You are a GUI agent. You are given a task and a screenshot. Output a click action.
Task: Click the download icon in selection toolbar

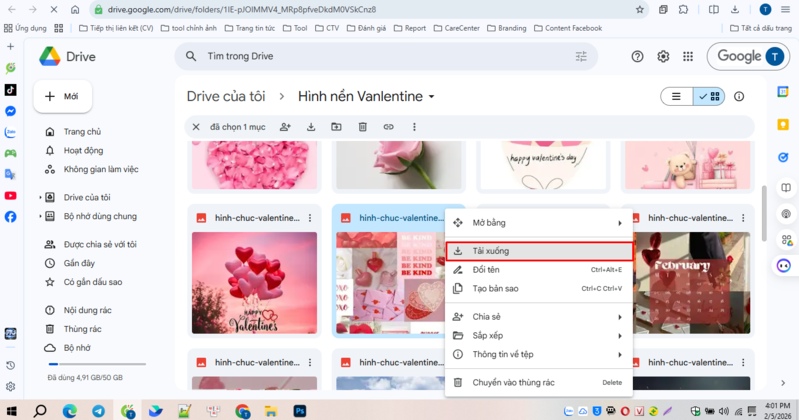pyautogui.click(x=311, y=127)
